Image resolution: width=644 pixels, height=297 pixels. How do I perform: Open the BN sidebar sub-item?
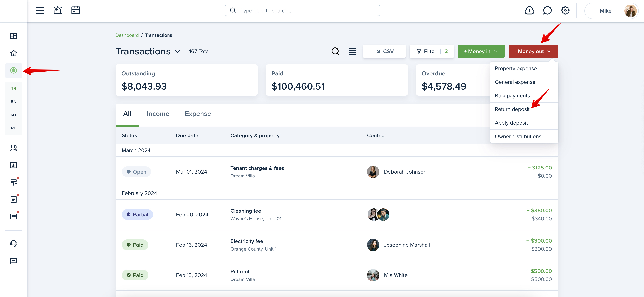pyautogui.click(x=14, y=102)
